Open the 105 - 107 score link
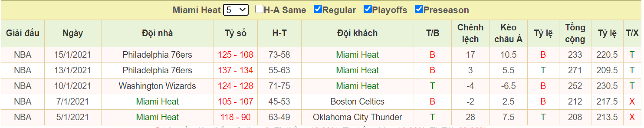 click(235, 101)
